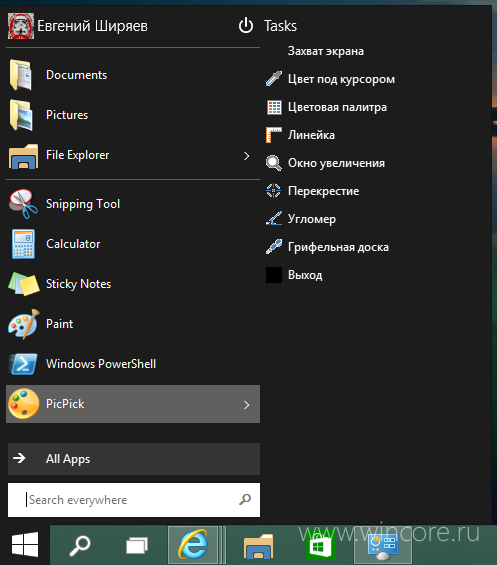The image size is (497, 565).
Task: Click the magnifier icon for Окно увеличения
Action: click(x=274, y=163)
